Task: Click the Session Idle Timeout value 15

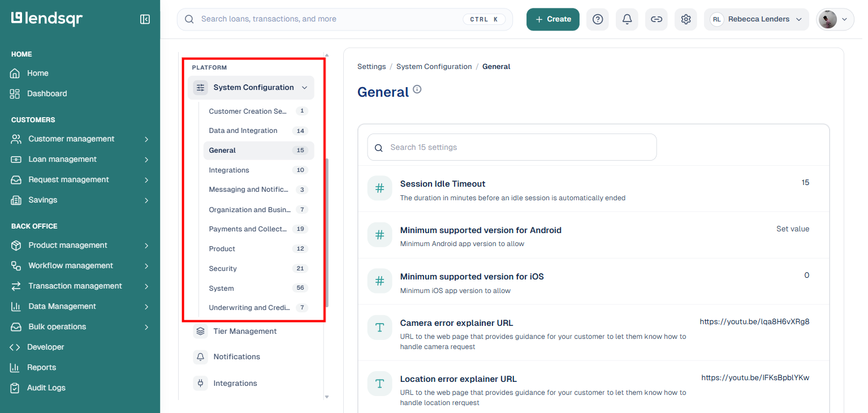Action: pyautogui.click(x=805, y=183)
